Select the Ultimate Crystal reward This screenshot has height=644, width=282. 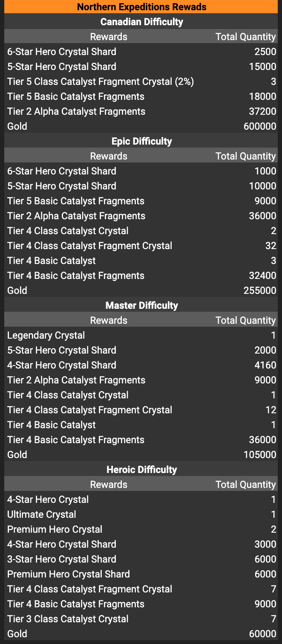pyautogui.click(x=42, y=514)
